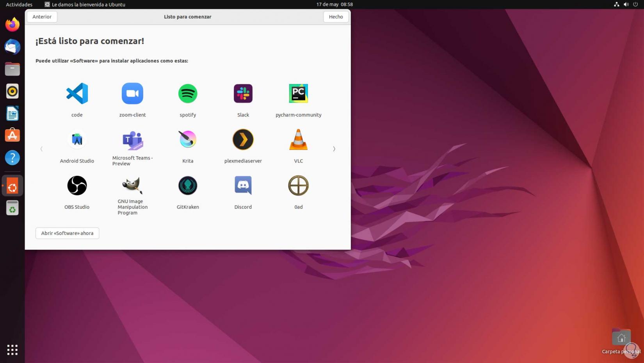
Task: Select the 0ad game icon
Action: pyautogui.click(x=299, y=186)
